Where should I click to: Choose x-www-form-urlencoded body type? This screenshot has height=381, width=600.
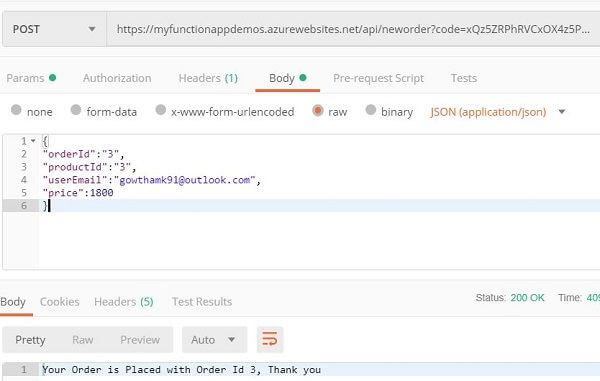(x=161, y=110)
